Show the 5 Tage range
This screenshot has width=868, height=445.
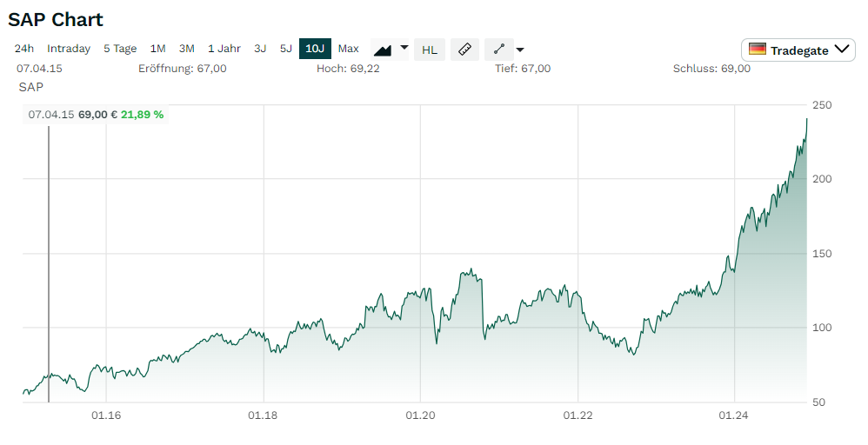(x=120, y=49)
